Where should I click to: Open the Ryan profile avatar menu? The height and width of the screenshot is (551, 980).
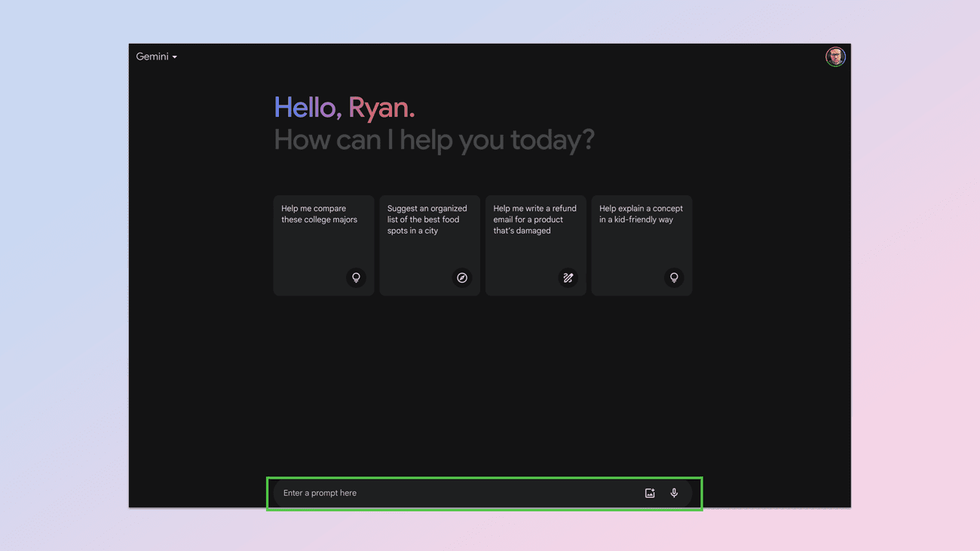coord(835,57)
